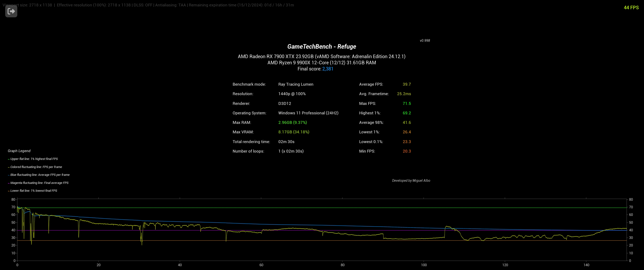
Task: Click legend entry Magenta fluctuating line Final average
Action: point(38,183)
